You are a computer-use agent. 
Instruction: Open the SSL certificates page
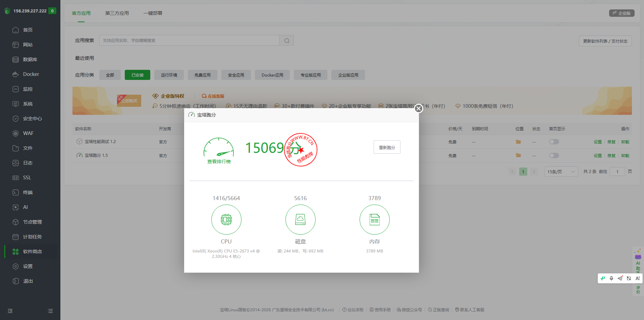pos(27,178)
